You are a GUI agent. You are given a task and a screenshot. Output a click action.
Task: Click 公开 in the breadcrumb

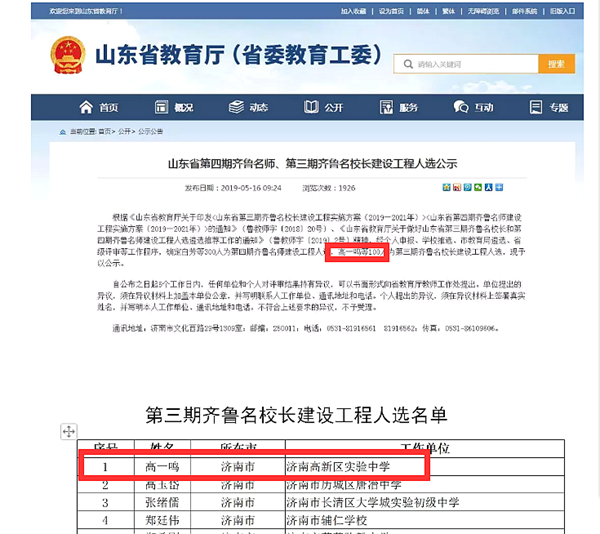(x=124, y=132)
